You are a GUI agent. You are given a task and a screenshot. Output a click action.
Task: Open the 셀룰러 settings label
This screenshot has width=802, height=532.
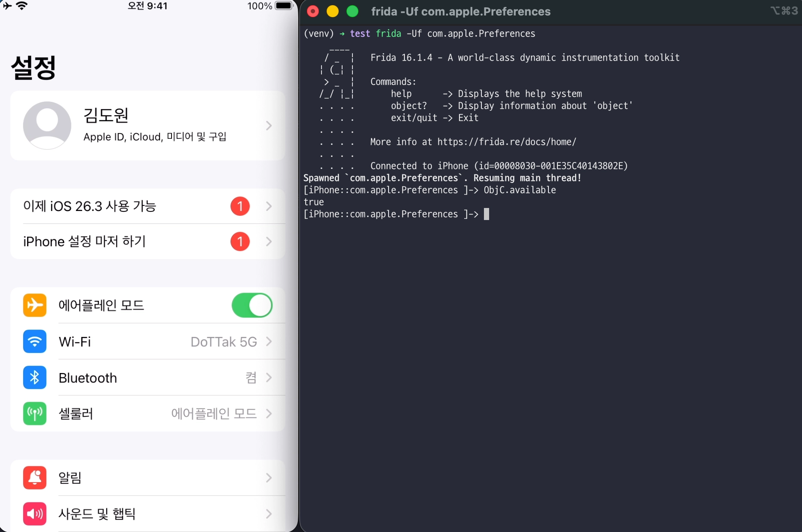76,414
